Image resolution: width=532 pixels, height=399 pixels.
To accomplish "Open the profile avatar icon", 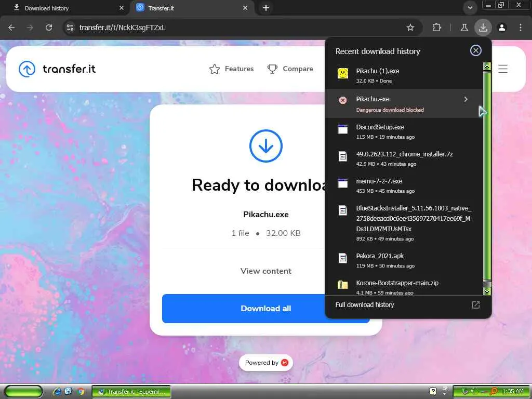I will pos(502,28).
